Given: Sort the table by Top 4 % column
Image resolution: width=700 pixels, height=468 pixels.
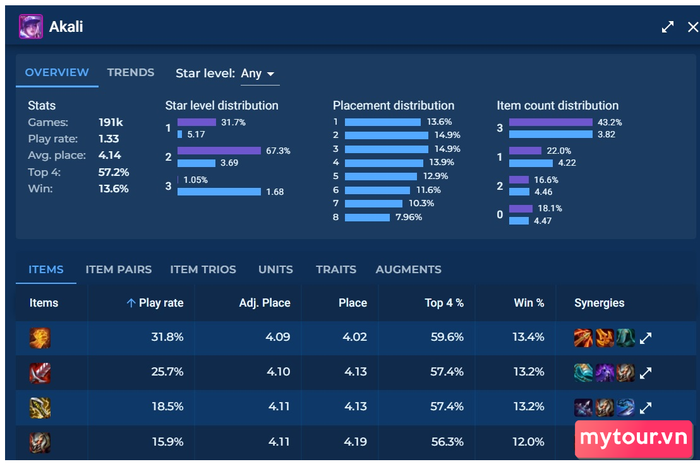Looking at the screenshot, I should 444,303.
